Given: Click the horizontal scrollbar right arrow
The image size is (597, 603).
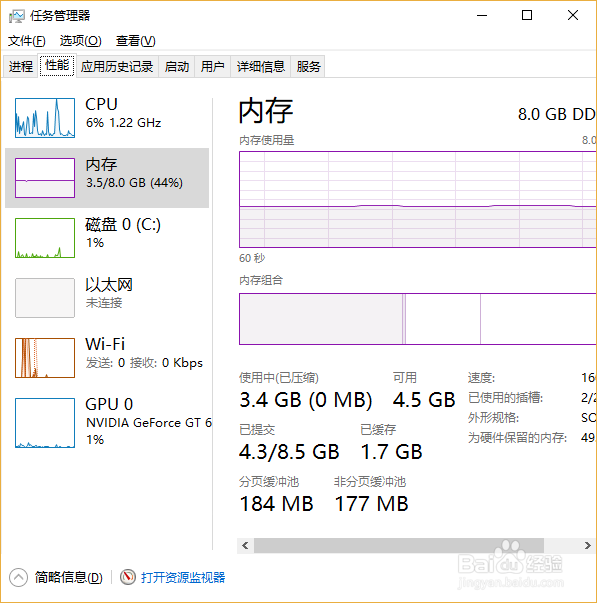Looking at the screenshot, I should [587, 545].
